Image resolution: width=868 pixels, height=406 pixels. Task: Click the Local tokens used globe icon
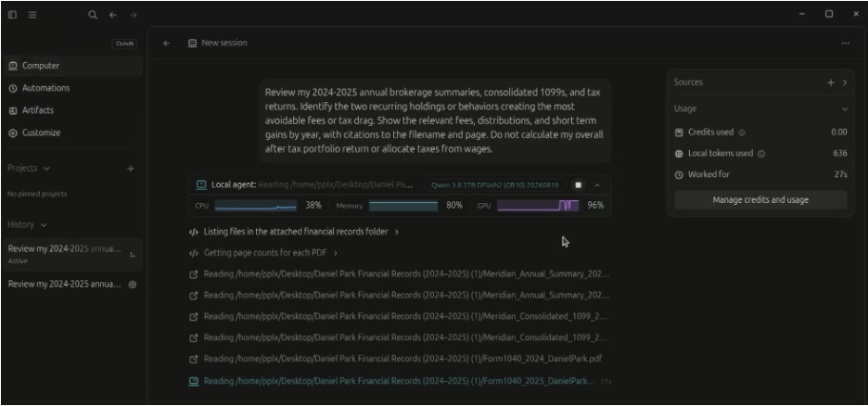(x=679, y=154)
